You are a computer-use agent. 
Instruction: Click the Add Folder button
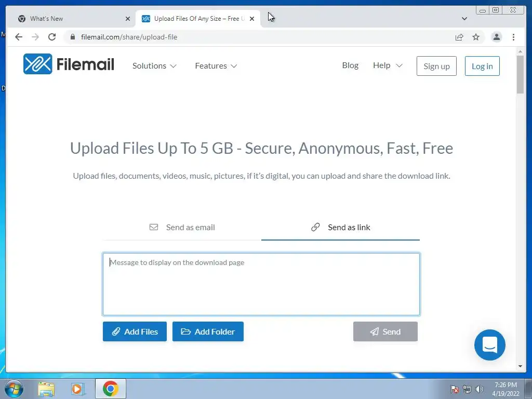(x=208, y=331)
